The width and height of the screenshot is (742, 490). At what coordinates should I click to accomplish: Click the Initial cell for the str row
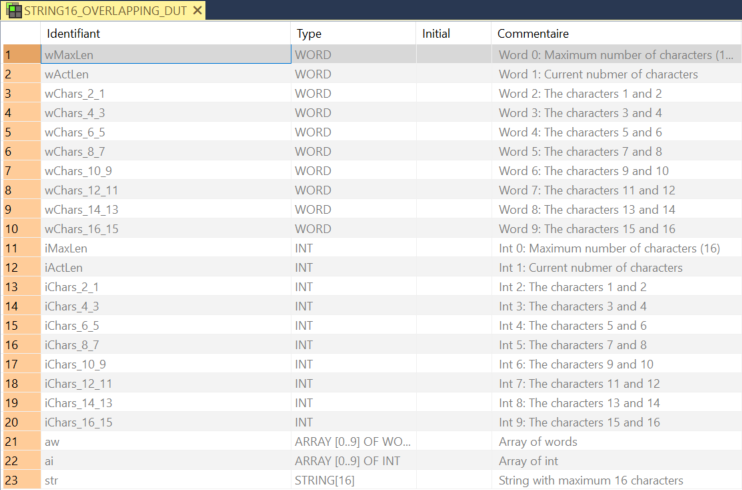[455, 480]
